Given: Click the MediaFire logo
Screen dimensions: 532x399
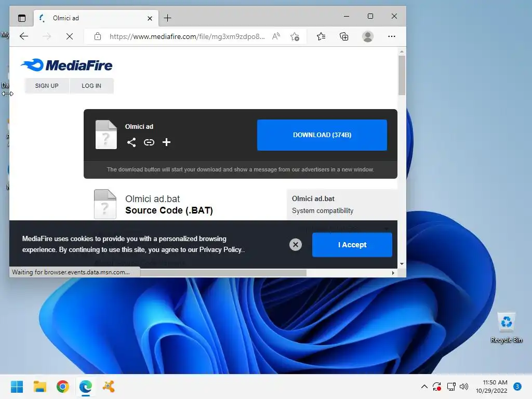Looking at the screenshot, I should point(66,65).
